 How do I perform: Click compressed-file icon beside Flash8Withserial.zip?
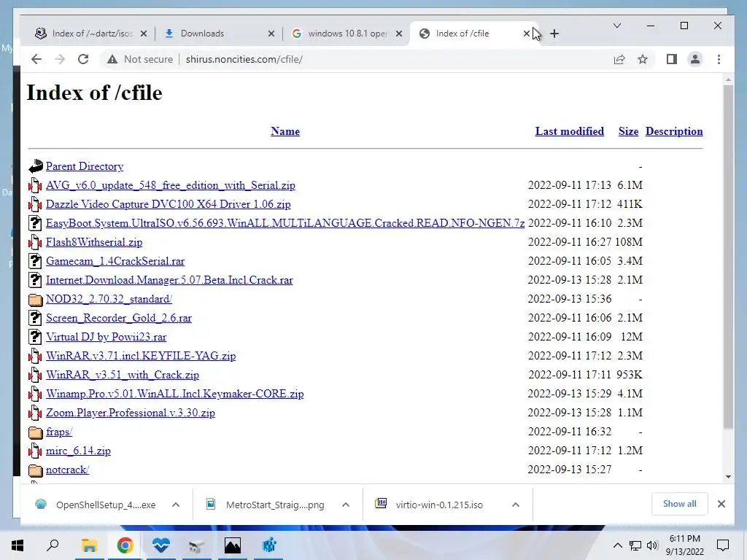tap(35, 242)
